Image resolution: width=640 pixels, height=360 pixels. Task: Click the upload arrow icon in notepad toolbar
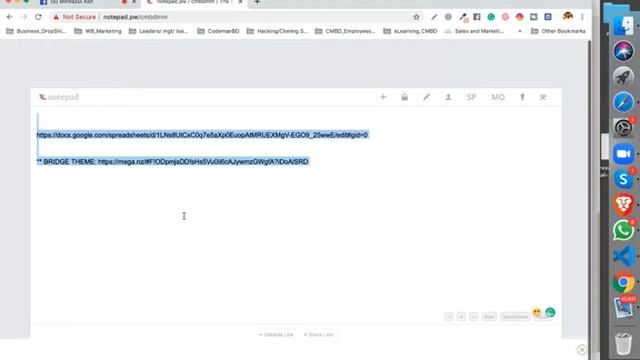click(522, 97)
